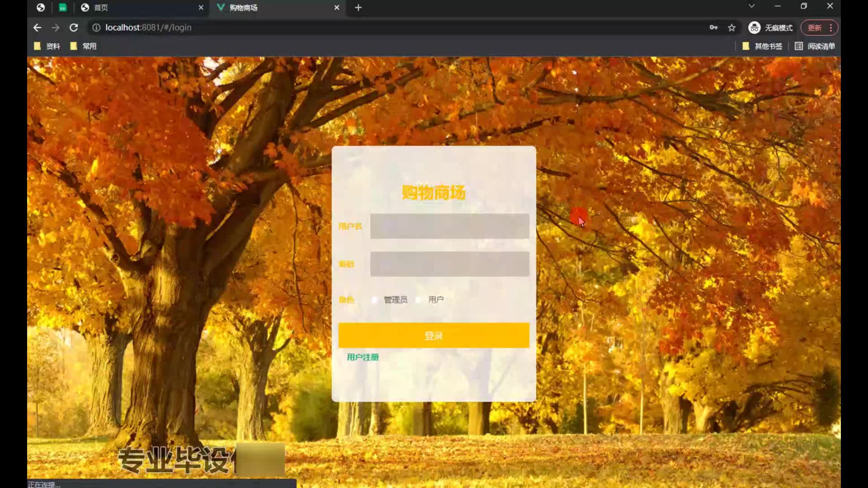Open the 其他书签 bookmarks folder

[x=763, y=46]
